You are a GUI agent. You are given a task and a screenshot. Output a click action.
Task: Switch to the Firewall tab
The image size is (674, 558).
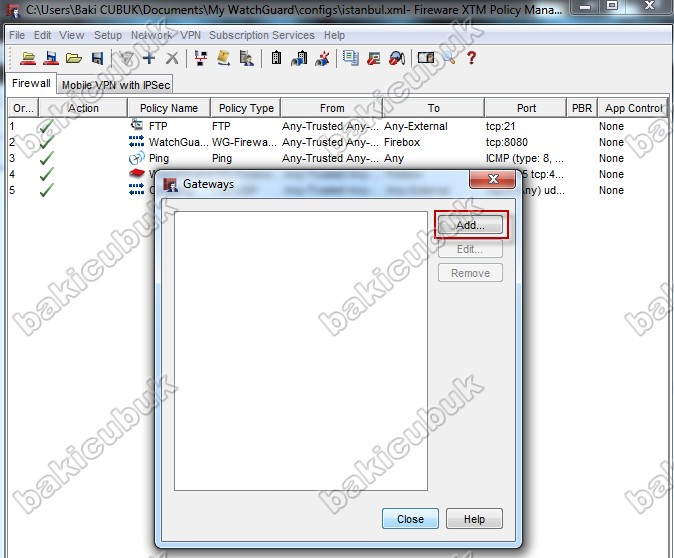(31, 83)
